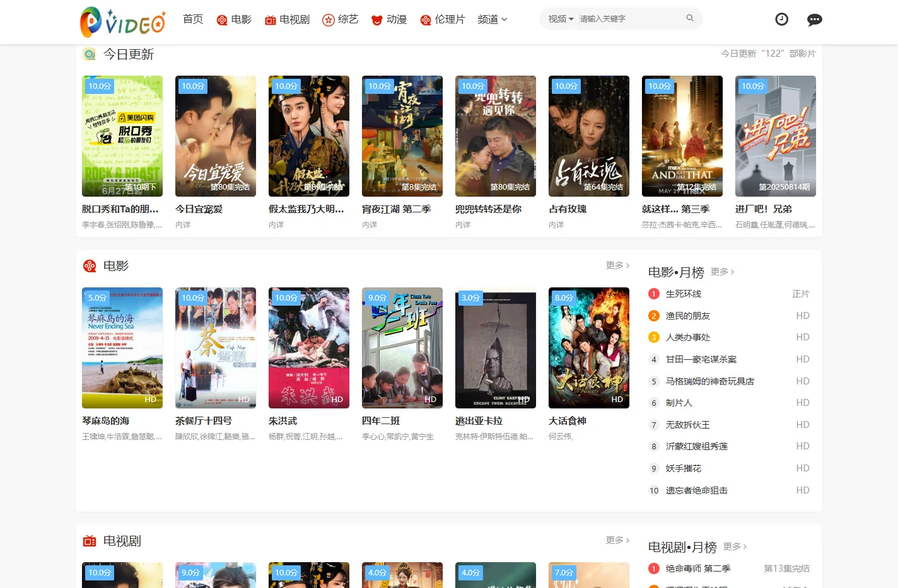
Task: Go to 首页 in the navigation
Action: point(193,20)
